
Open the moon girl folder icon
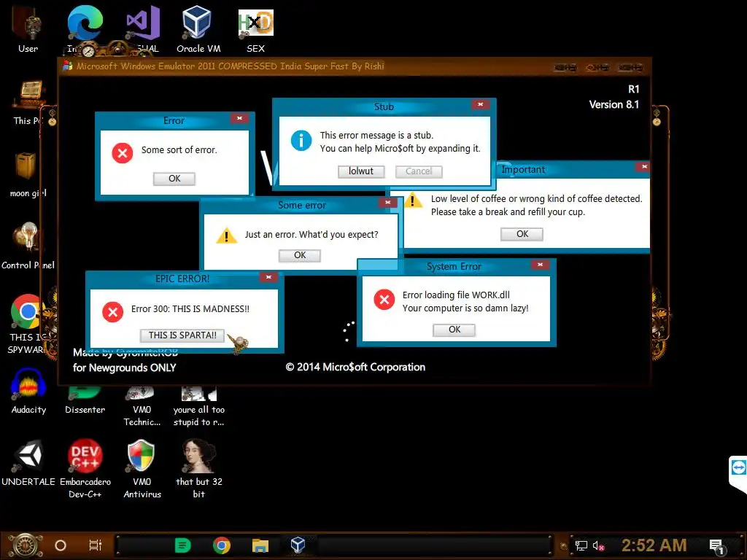click(x=28, y=174)
